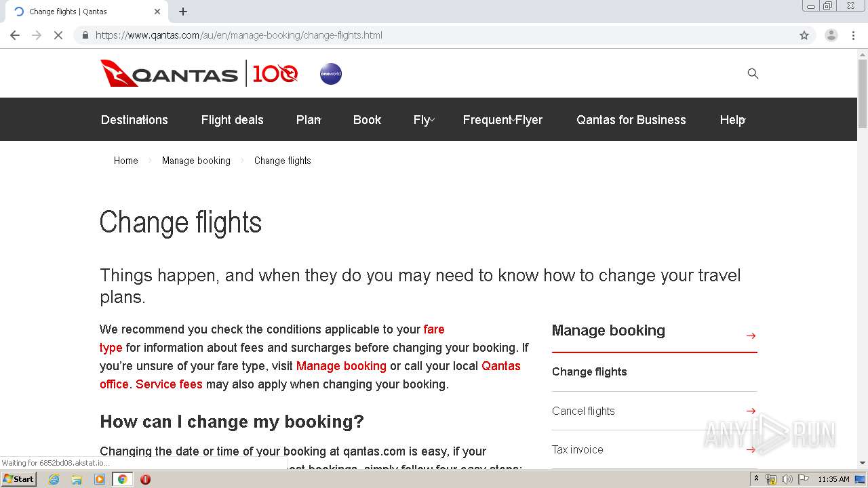Click the Cancel flights red arrow
This screenshot has width=868, height=488.
click(751, 411)
